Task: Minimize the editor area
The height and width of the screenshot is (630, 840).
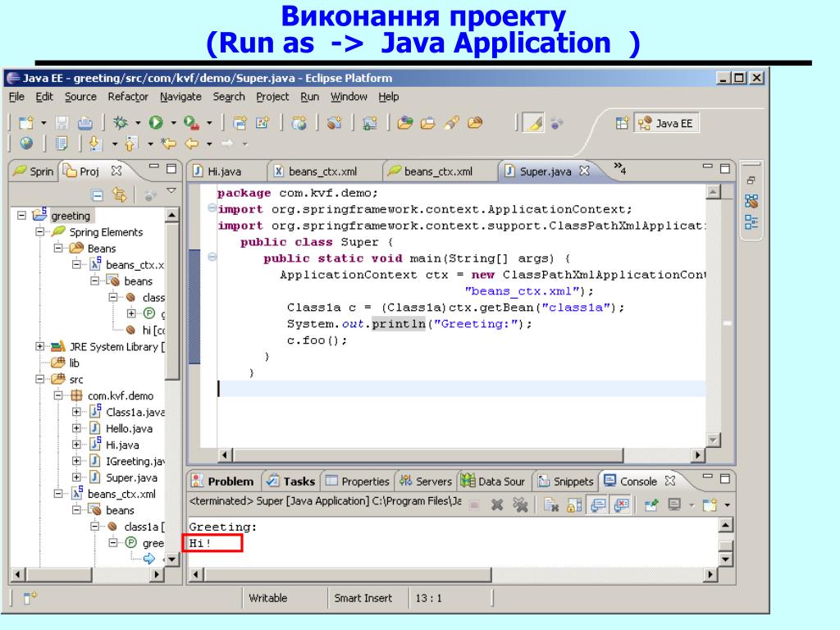Action: (707, 167)
